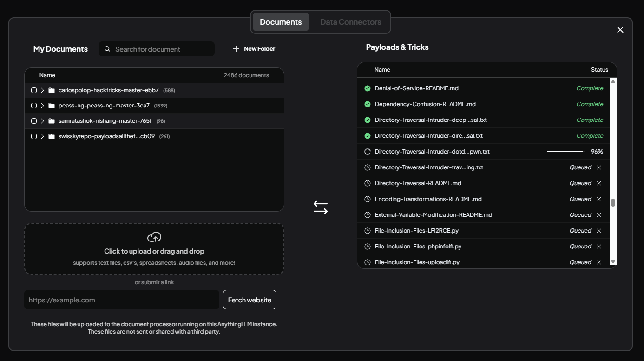The height and width of the screenshot is (361, 644).
Task: Click clock icon for Directory-Traversal-Intruder-trav...ing.txt
Action: tap(368, 167)
